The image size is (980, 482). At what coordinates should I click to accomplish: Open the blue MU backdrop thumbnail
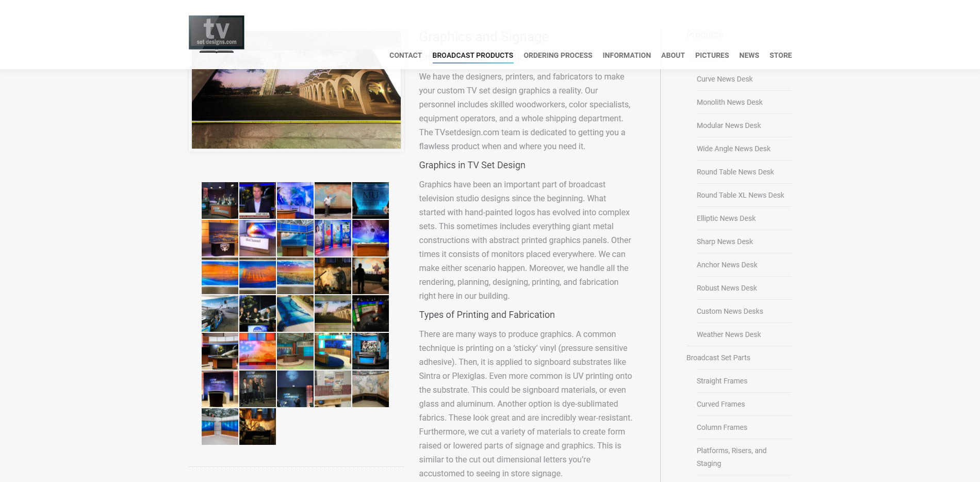tap(370, 200)
